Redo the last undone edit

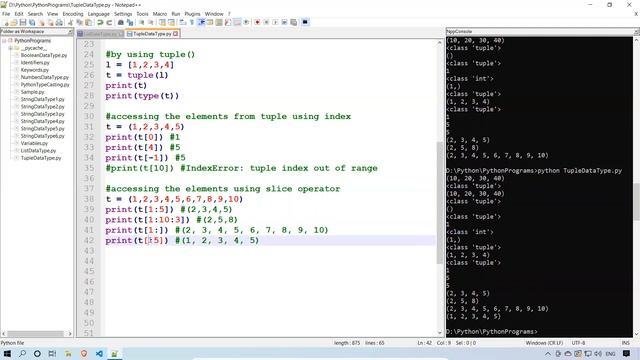click(109, 22)
